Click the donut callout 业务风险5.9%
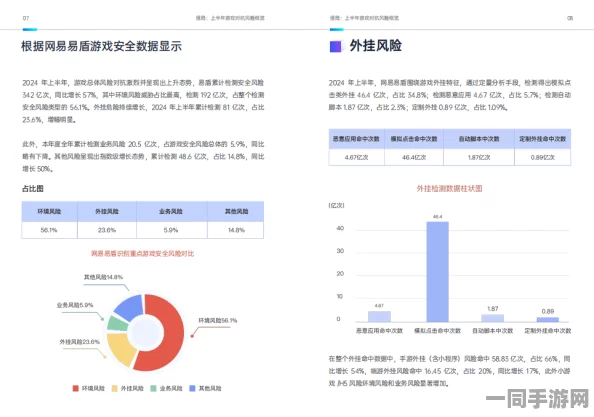Viewport: 594px width, 417px height. tap(75, 305)
